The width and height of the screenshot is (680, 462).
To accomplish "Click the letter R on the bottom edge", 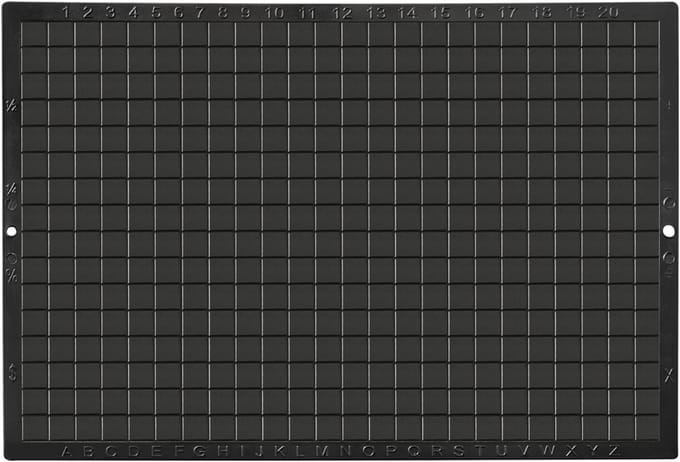I will tap(437, 451).
